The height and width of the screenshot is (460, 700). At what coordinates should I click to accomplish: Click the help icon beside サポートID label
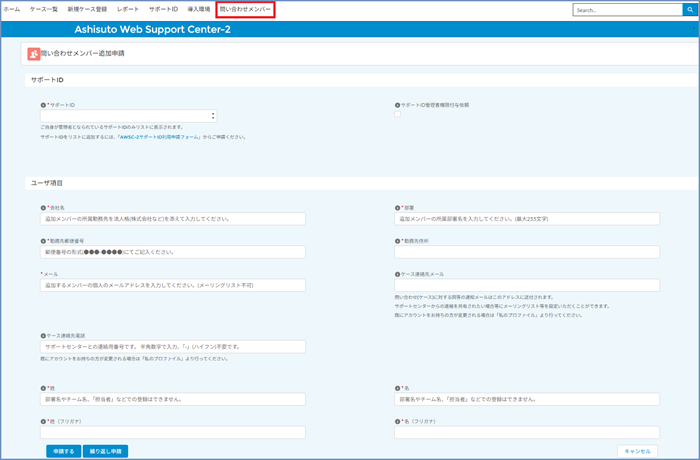[x=43, y=104]
